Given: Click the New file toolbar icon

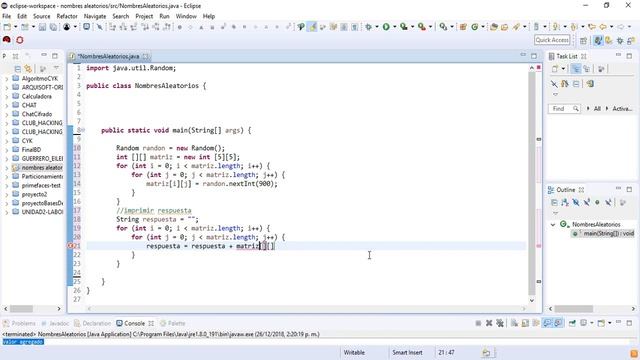Looking at the screenshot, I should click(7, 27).
